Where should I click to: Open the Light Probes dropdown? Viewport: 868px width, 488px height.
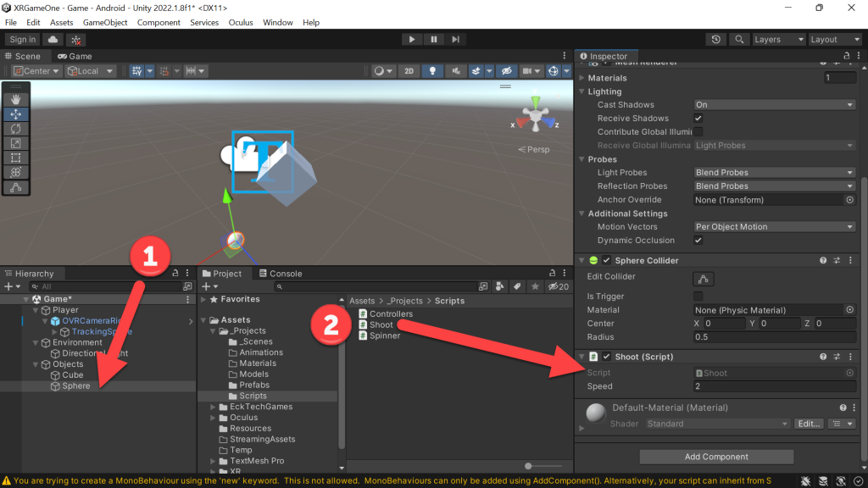coord(775,173)
